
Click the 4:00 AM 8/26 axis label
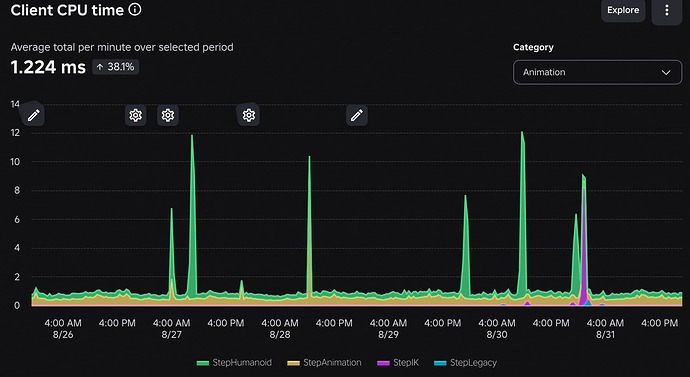click(63, 329)
